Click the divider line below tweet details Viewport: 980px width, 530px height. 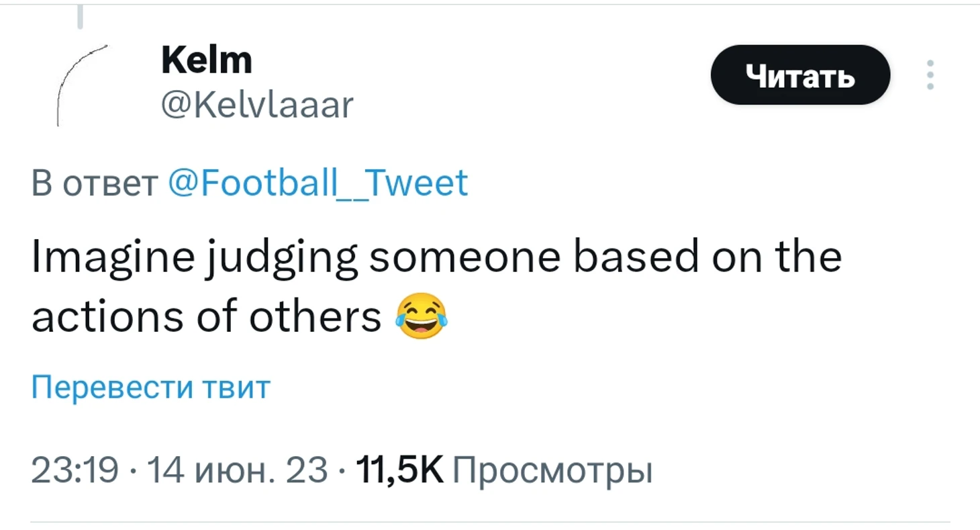(x=491, y=521)
